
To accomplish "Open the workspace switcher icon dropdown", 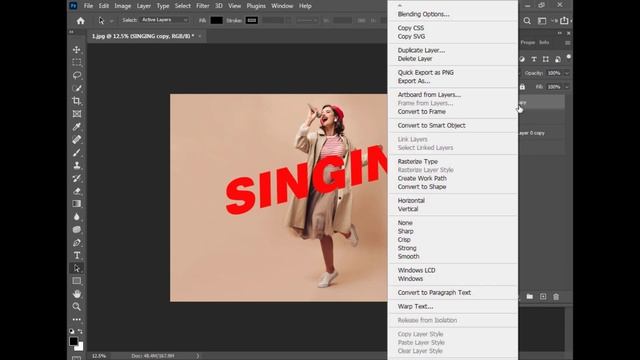I will [542, 20].
